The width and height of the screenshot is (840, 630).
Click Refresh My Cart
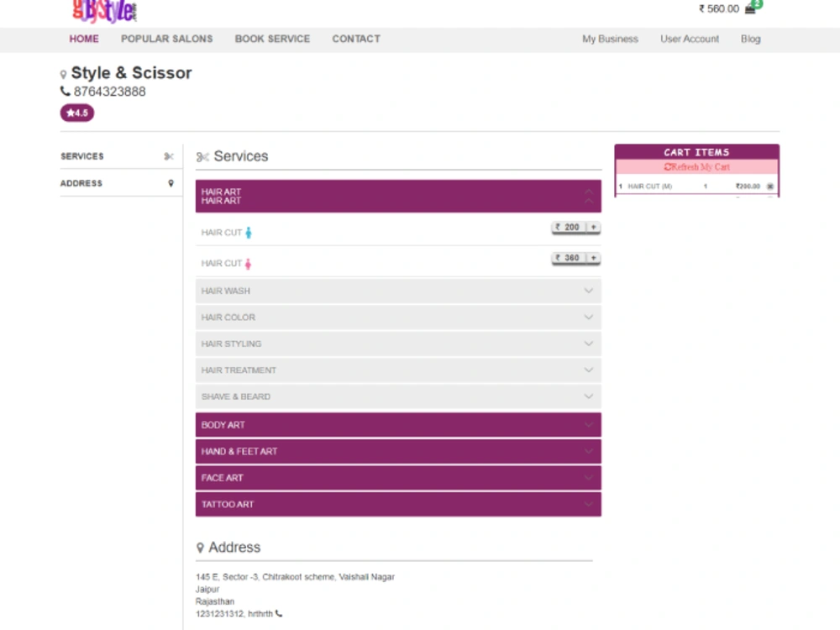click(x=697, y=167)
